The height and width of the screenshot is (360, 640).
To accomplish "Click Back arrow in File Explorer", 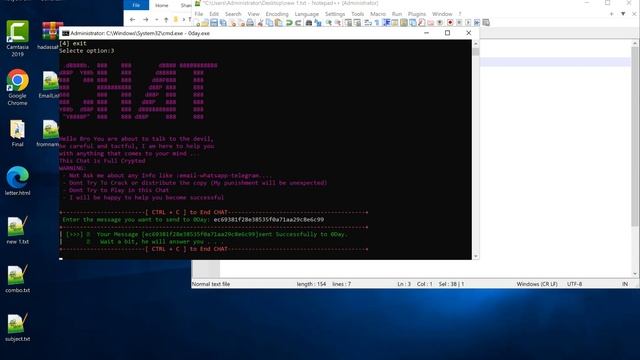I will 132,19.
